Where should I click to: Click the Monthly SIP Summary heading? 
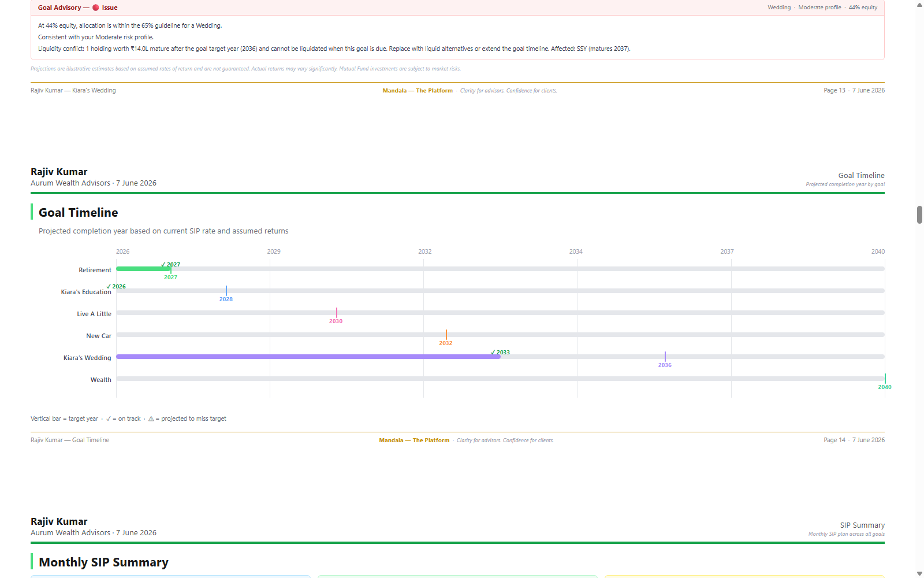[103, 562]
